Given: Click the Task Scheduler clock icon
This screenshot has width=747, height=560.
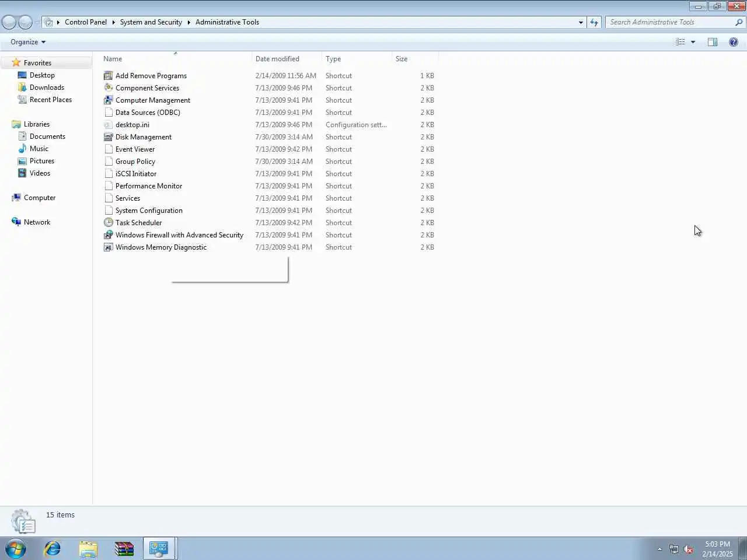Looking at the screenshot, I should [x=108, y=223].
